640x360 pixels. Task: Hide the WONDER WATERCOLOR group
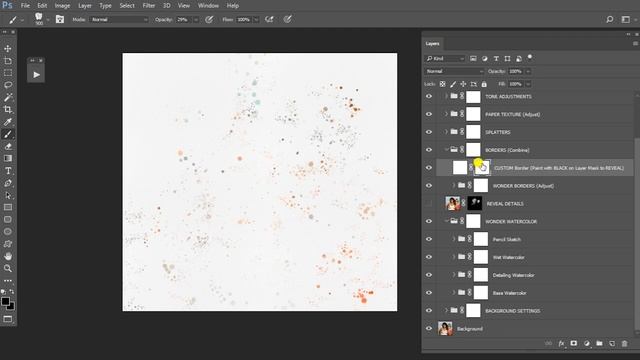[429, 221]
